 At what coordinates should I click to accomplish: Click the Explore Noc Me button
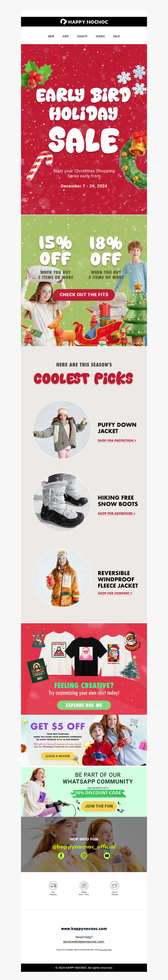[84, 705]
